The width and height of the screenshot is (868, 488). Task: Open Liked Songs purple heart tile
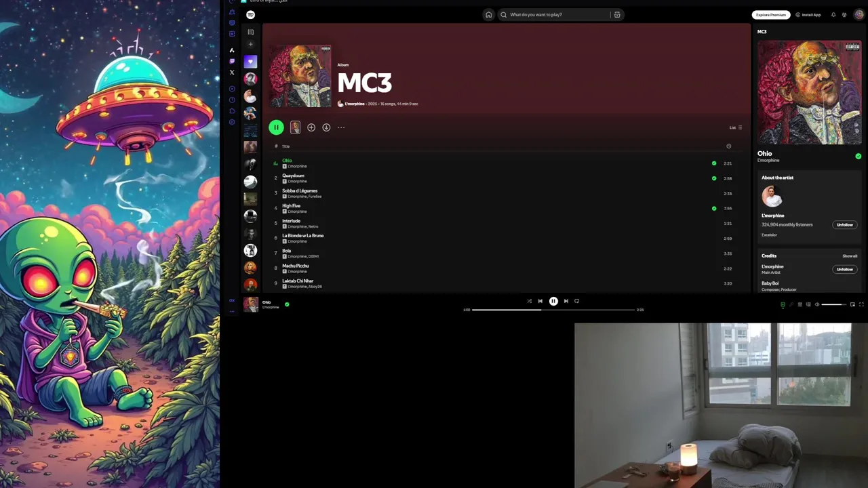[250, 62]
